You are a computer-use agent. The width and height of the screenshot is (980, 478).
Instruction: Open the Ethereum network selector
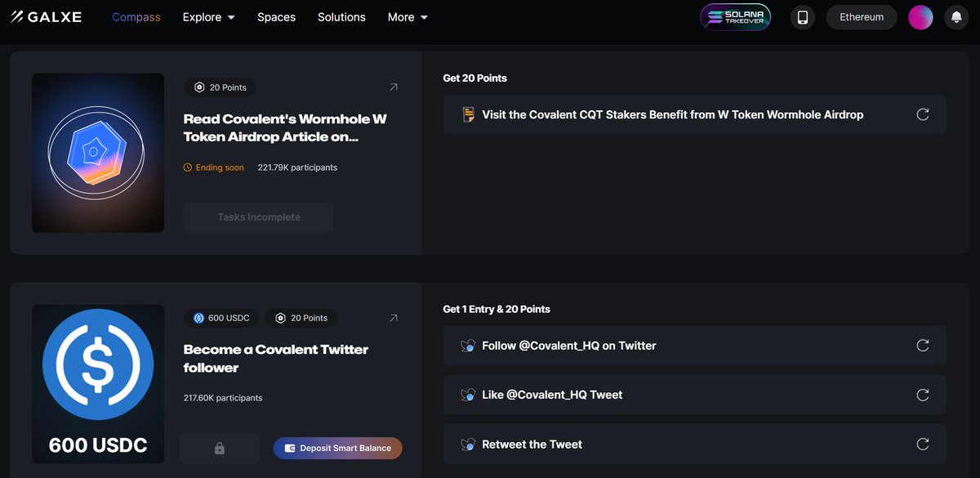pyautogui.click(x=862, y=17)
